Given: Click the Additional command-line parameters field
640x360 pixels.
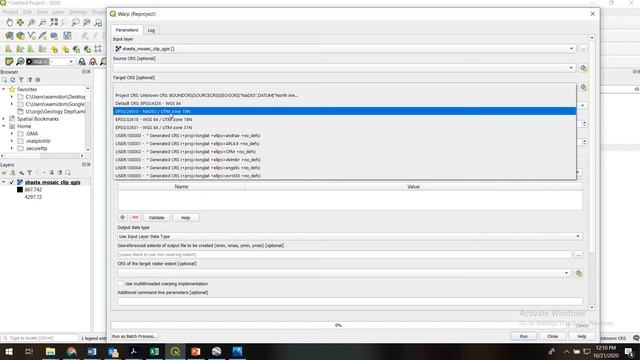Looking at the screenshot, I should 350,301.
